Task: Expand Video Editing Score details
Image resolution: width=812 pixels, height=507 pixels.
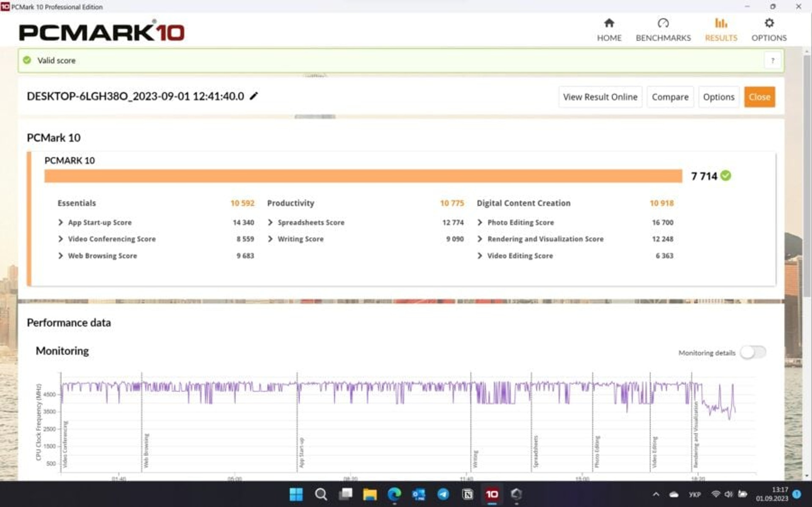Action: [480, 256]
